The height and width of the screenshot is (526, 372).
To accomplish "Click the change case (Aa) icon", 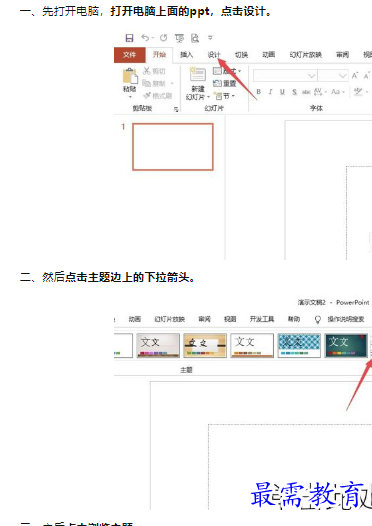I will tap(335, 92).
